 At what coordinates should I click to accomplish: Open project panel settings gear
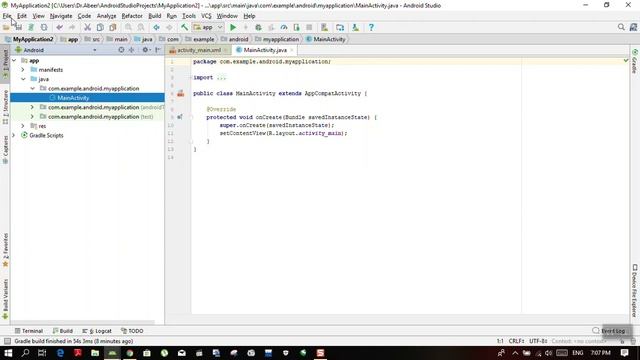click(x=145, y=50)
